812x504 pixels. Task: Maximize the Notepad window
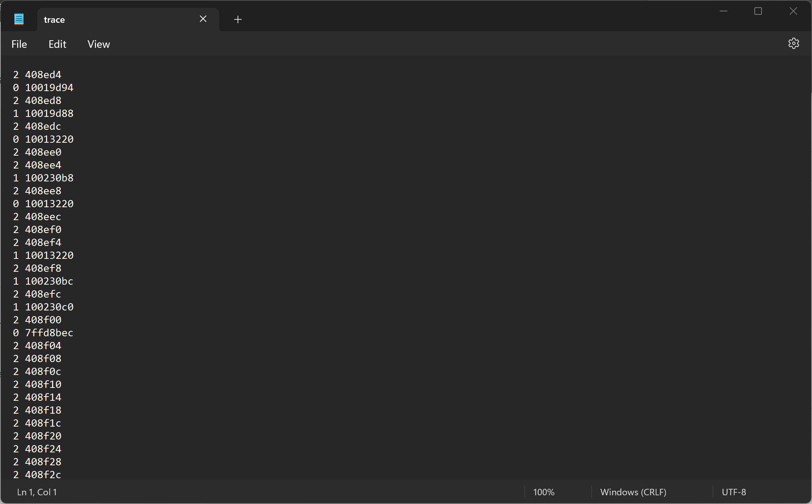tap(758, 11)
